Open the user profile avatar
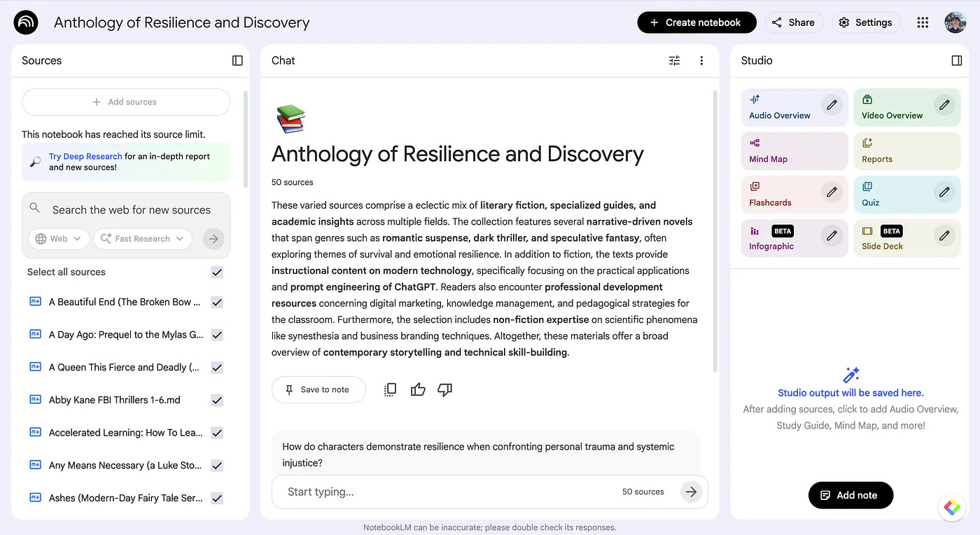The image size is (980, 535). (x=955, y=22)
